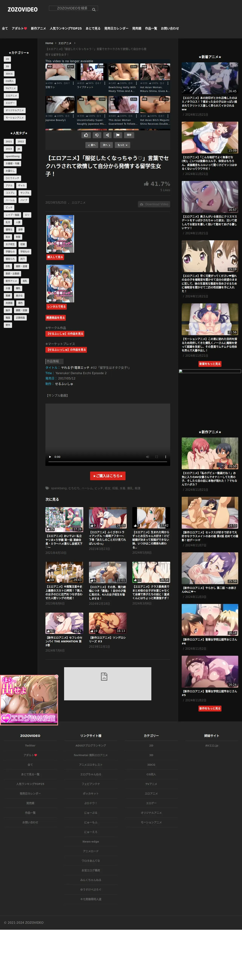
Task: Open the 発売日カレンダー nav item
Action: tap(116, 29)
